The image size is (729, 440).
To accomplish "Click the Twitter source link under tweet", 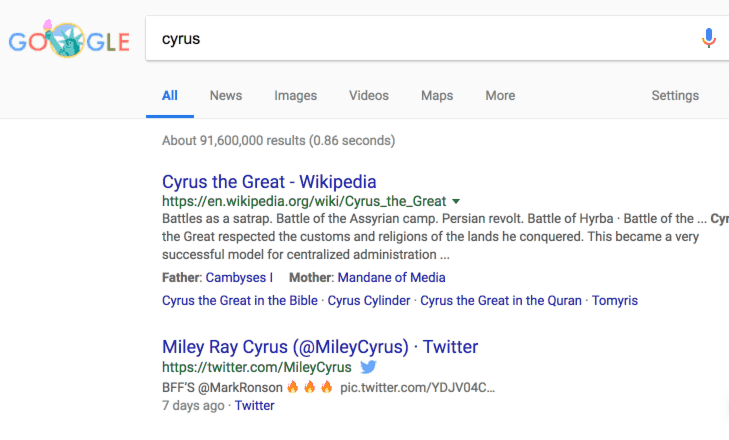I will (x=254, y=406).
